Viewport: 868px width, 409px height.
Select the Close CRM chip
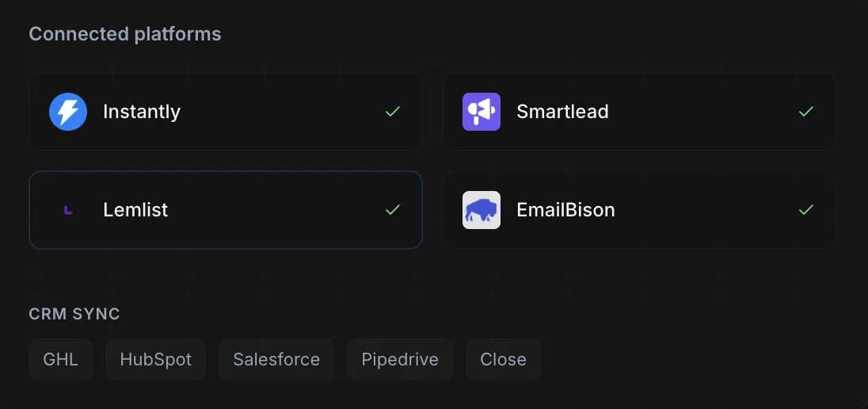(503, 360)
